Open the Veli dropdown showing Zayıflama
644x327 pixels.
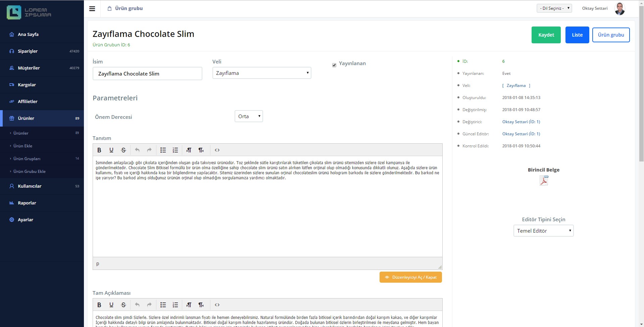pyautogui.click(x=262, y=73)
